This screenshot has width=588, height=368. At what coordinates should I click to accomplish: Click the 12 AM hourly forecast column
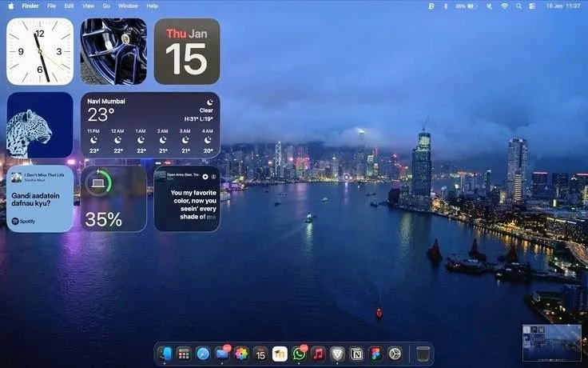(x=117, y=141)
